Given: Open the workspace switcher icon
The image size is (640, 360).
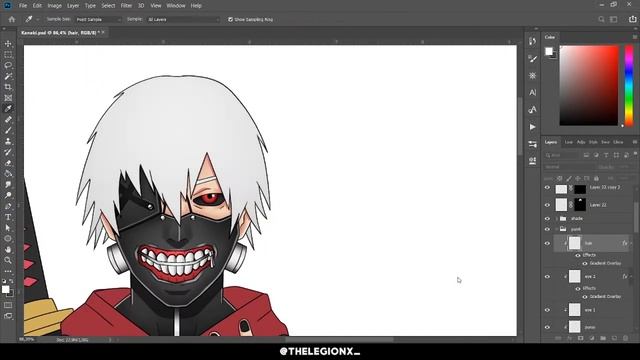Looking at the screenshot, I should [x=613, y=19].
